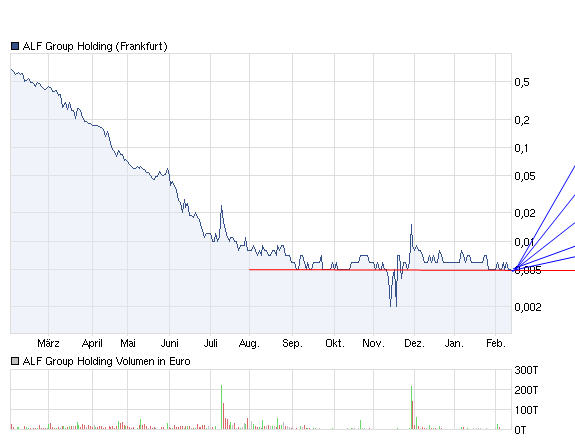The image size is (575, 444).
Task: Click the 'Nov.' month label
Action: click(373, 344)
